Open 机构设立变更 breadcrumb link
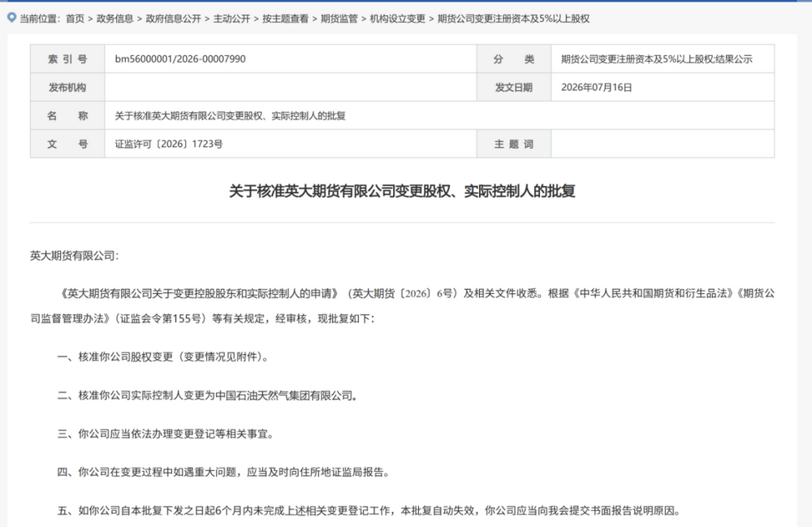This screenshot has width=812, height=527. [398, 19]
